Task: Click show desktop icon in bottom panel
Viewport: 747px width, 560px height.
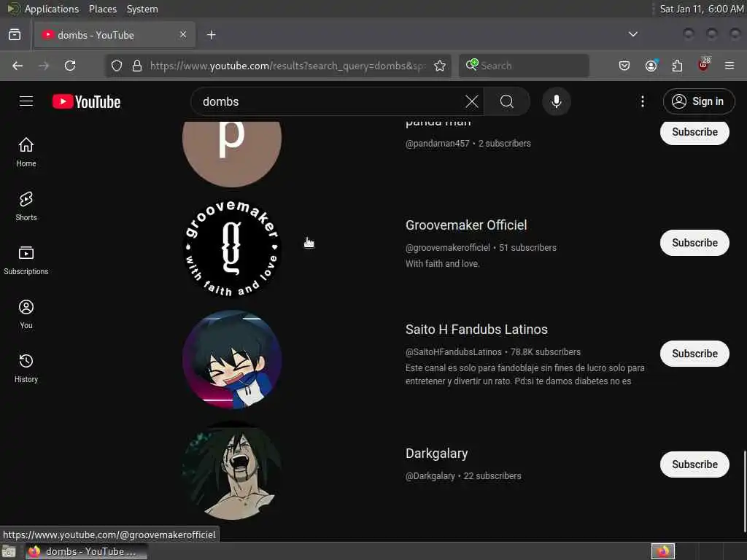Action: (9, 551)
